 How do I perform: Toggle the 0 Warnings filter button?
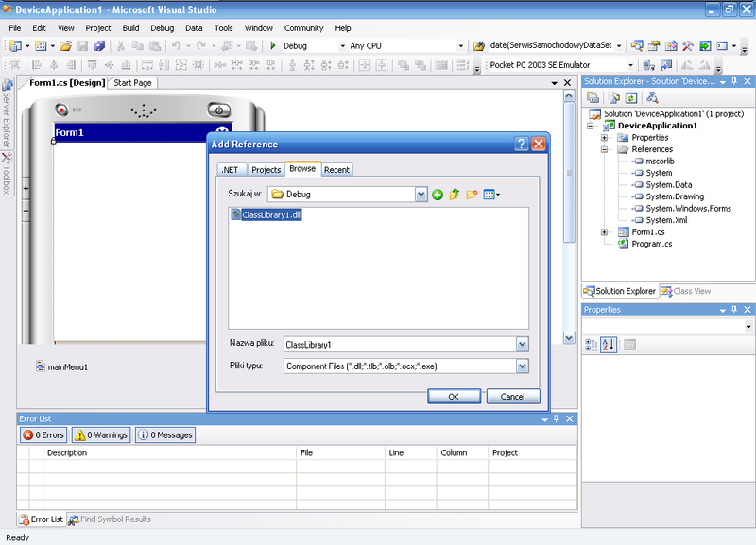(100, 435)
